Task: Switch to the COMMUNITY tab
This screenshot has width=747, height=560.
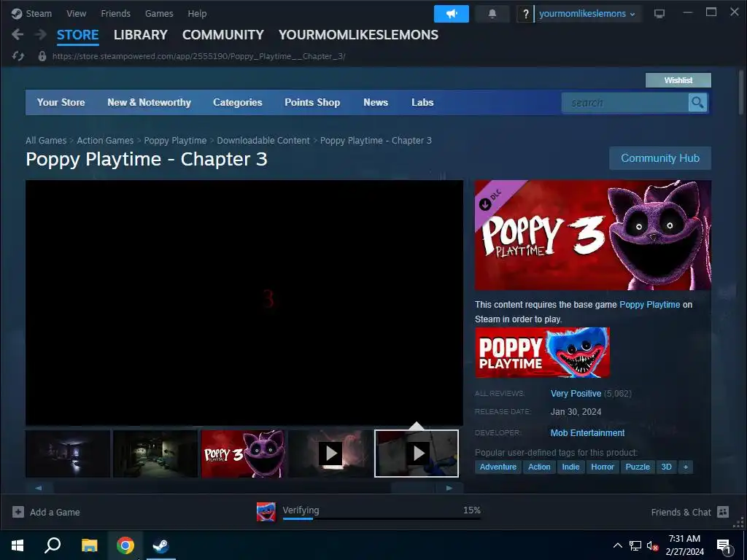Action: (x=223, y=35)
